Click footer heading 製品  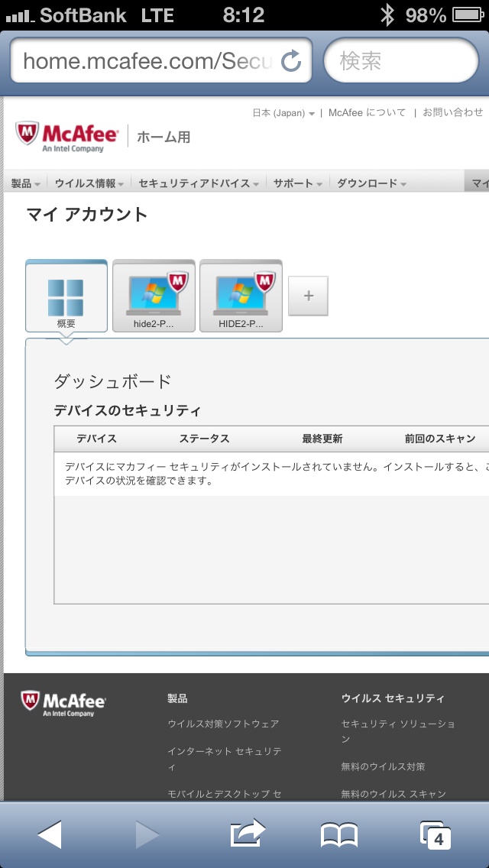click(x=177, y=698)
